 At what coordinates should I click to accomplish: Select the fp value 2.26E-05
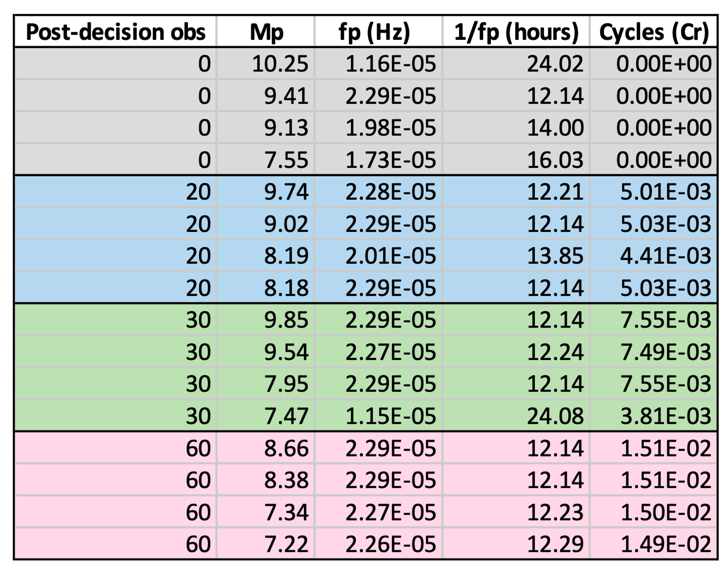[x=390, y=544]
